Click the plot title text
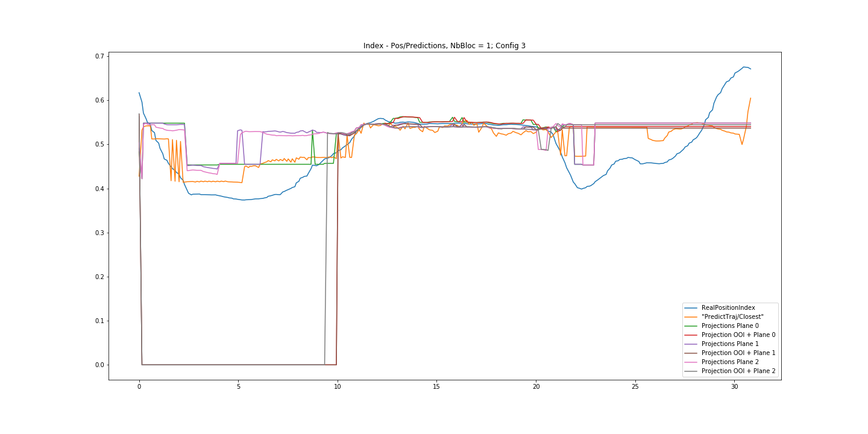The width and height of the screenshot is (868, 434). click(x=444, y=46)
